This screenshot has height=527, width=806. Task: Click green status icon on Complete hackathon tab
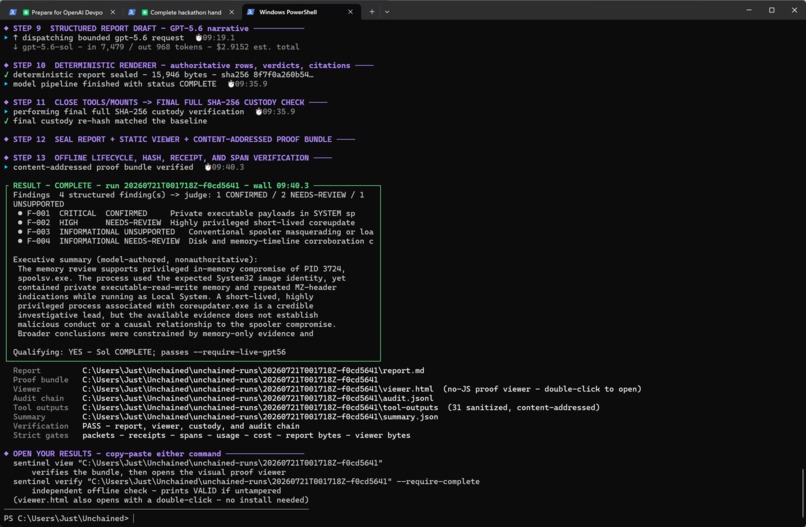144,12
